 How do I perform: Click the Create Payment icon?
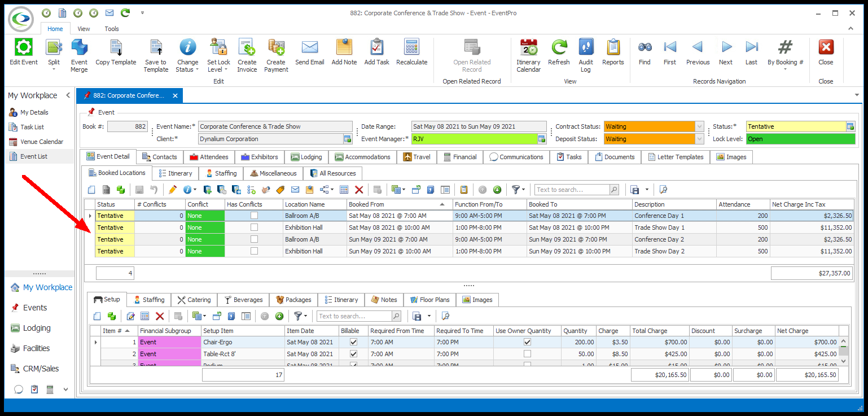(276, 47)
